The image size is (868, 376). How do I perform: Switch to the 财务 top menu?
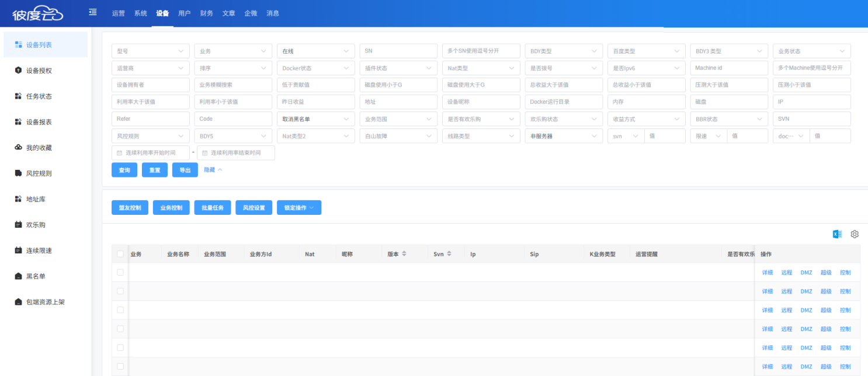206,13
